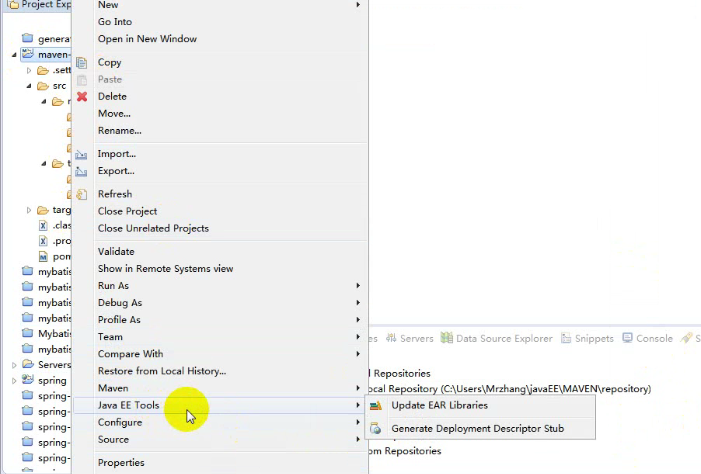Open the New submenu
Screen dimensions: 701x474
(x=220, y=5)
